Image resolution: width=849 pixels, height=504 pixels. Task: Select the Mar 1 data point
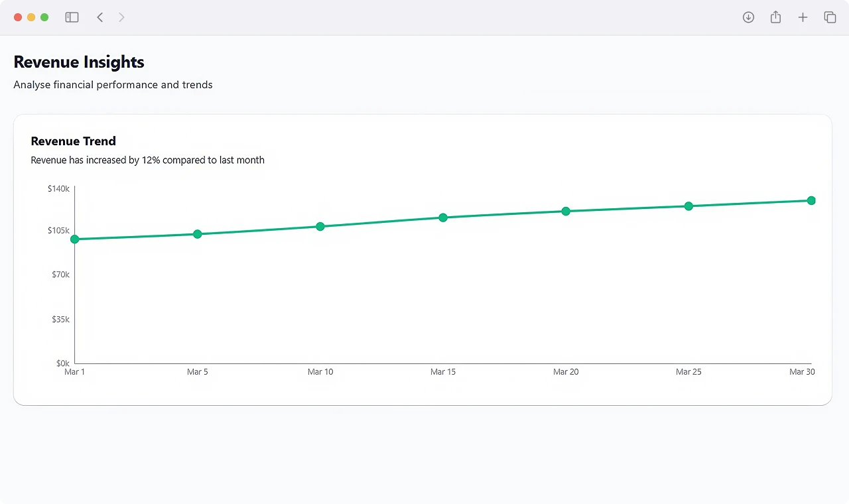[74, 239]
